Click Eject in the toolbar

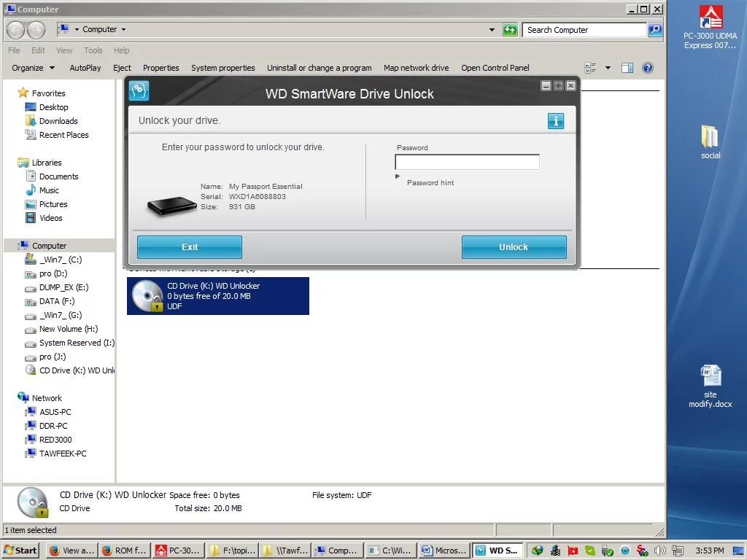coord(122,68)
